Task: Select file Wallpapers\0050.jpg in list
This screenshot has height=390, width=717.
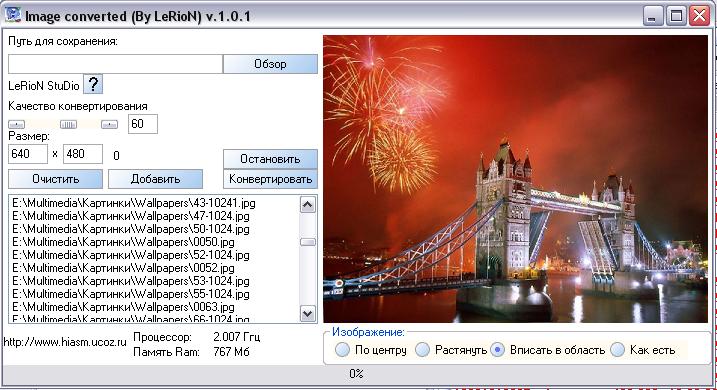Action: [x=123, y=242]
